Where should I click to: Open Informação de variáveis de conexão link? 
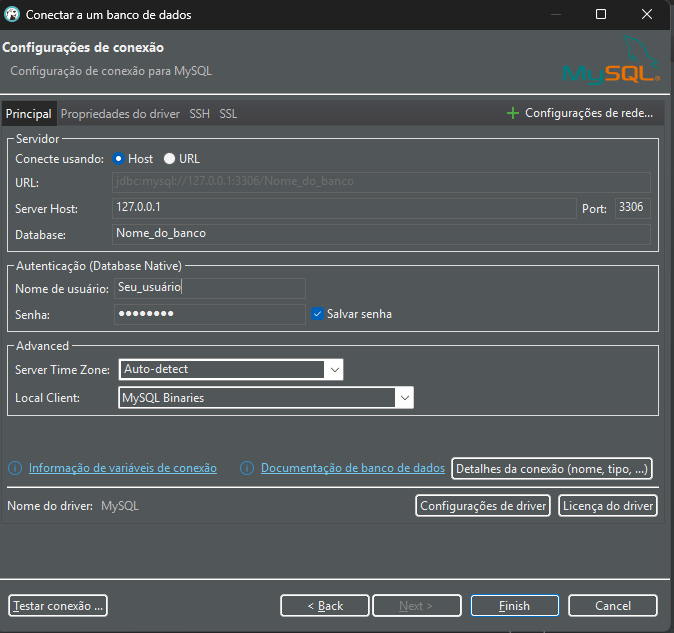[x=123, y=468]
